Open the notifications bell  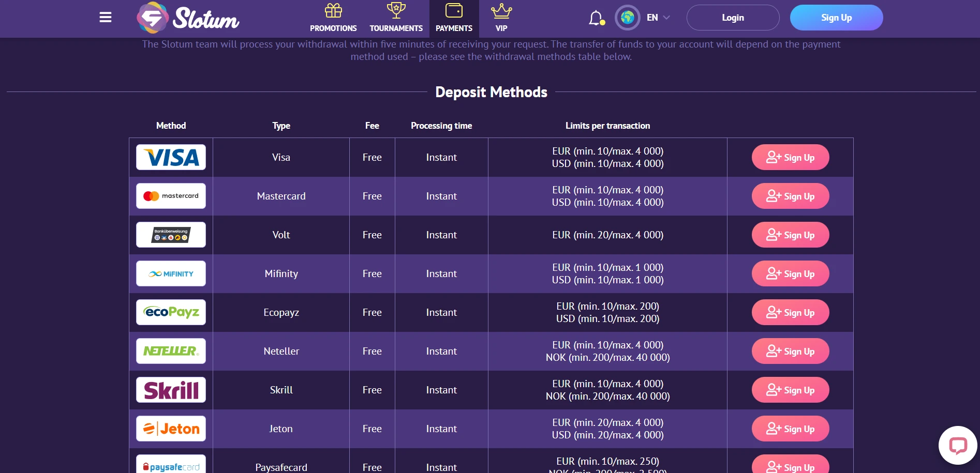(x=596, y=18)
